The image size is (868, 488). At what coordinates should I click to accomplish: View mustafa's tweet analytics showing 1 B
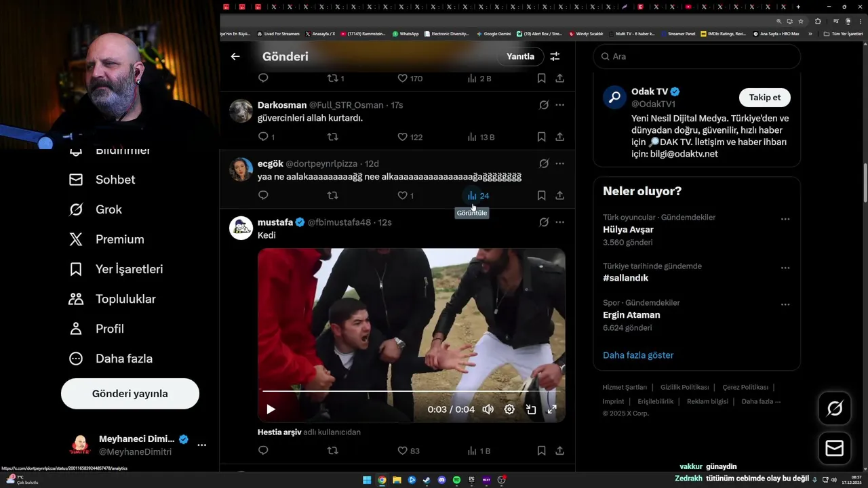click(479, 450)
